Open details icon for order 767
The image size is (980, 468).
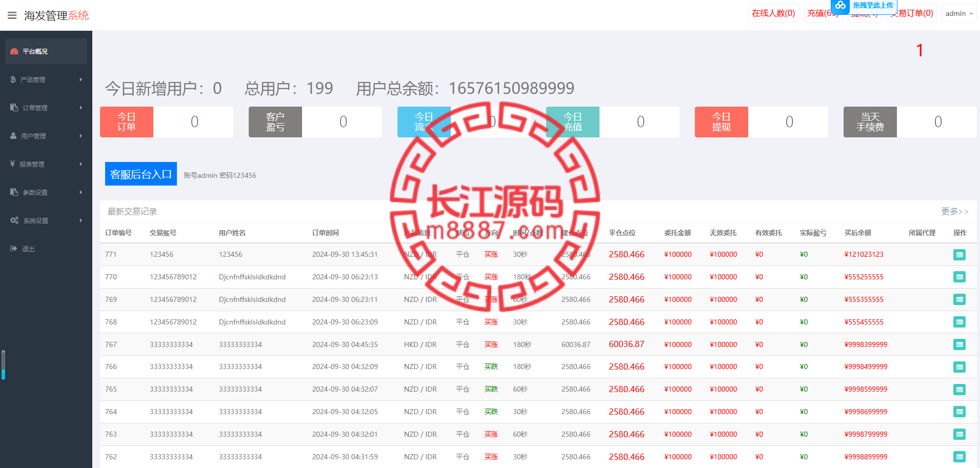(x=959, y=344)
